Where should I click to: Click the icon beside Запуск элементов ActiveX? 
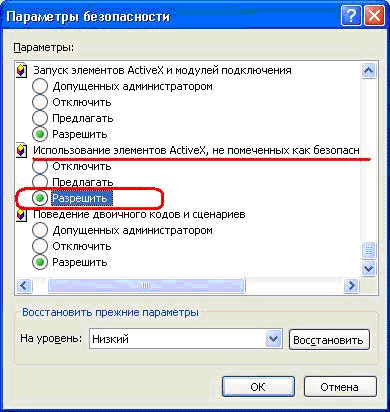click(x=21, y=71)
